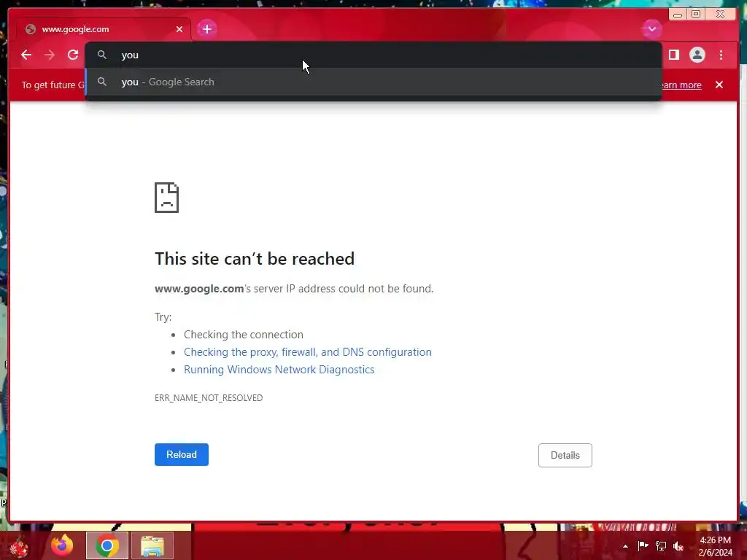Viewport: 747px width, 560px height.
Task: Click the Chrome taskbar icon
Action: [107, 545]
